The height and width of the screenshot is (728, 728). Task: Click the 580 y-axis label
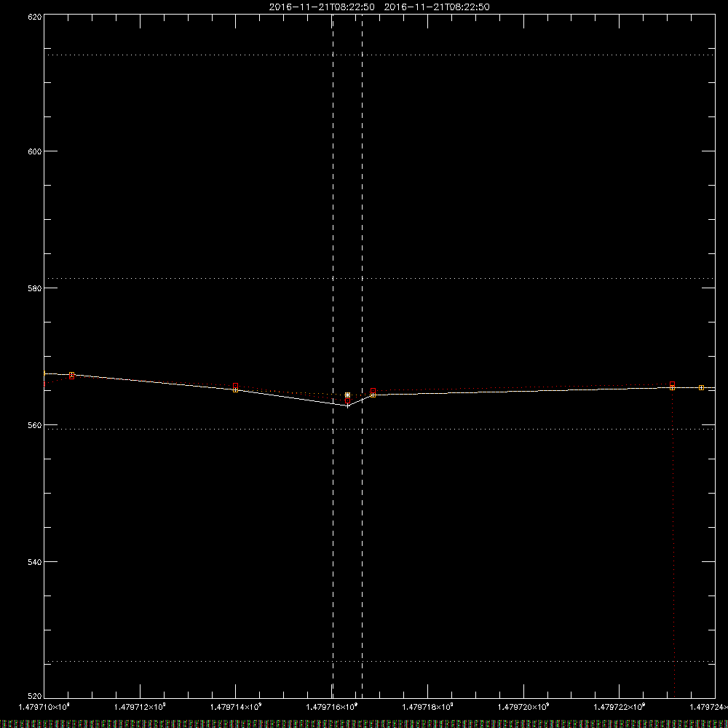[x=35, y=288]
